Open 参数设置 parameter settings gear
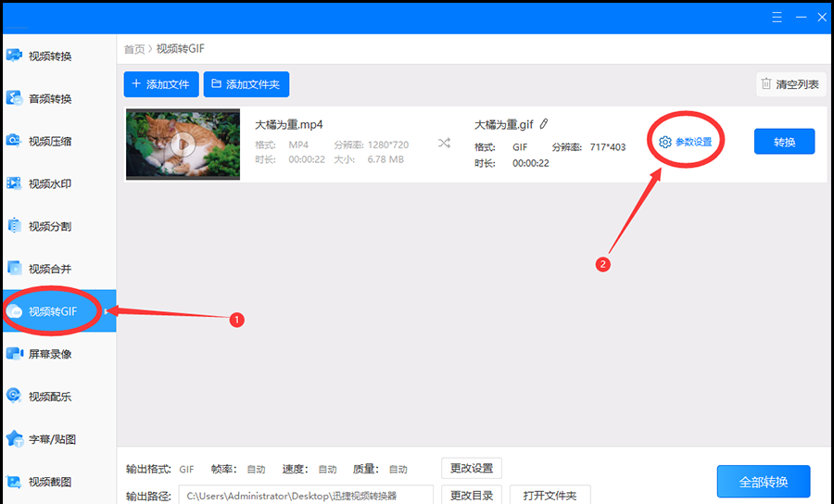Viewport: 834px width, 504px height. 686,142
